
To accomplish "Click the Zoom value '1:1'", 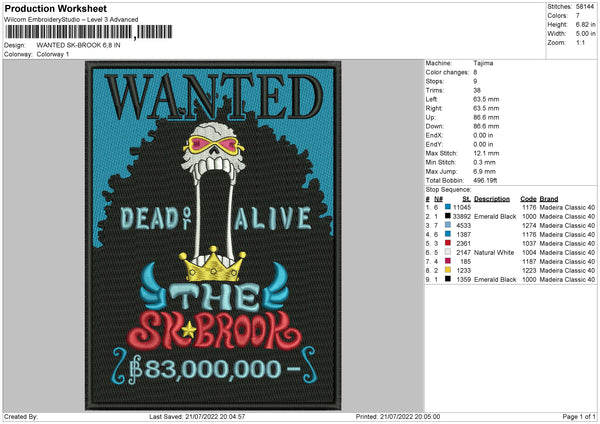I will [580, 42].
